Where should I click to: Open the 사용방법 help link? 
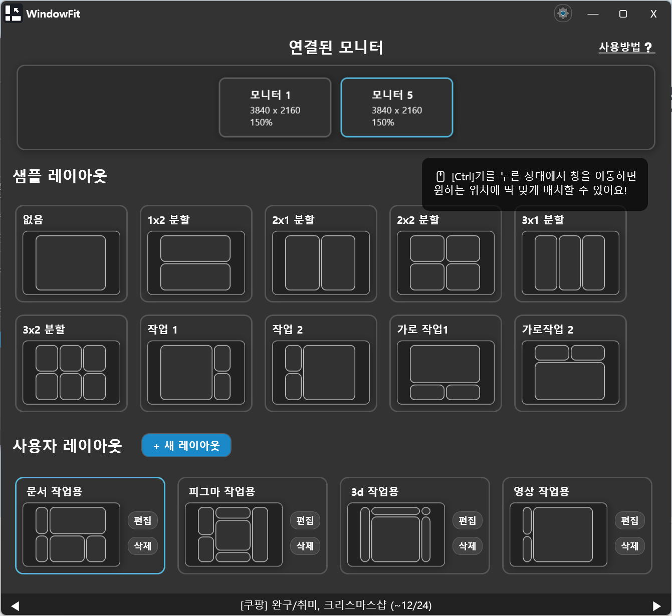point(626,47)
